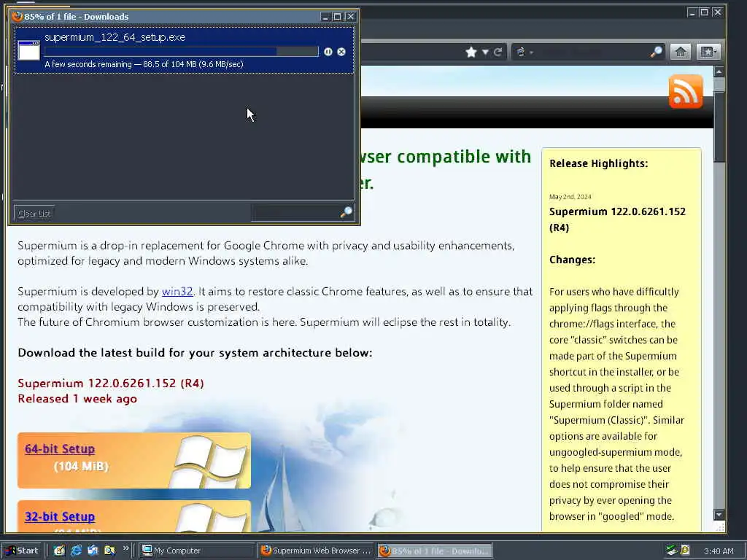This screenshot has width=747, height=560.
Task: Open the orange RSS feed icon
Action: (686, 91)
